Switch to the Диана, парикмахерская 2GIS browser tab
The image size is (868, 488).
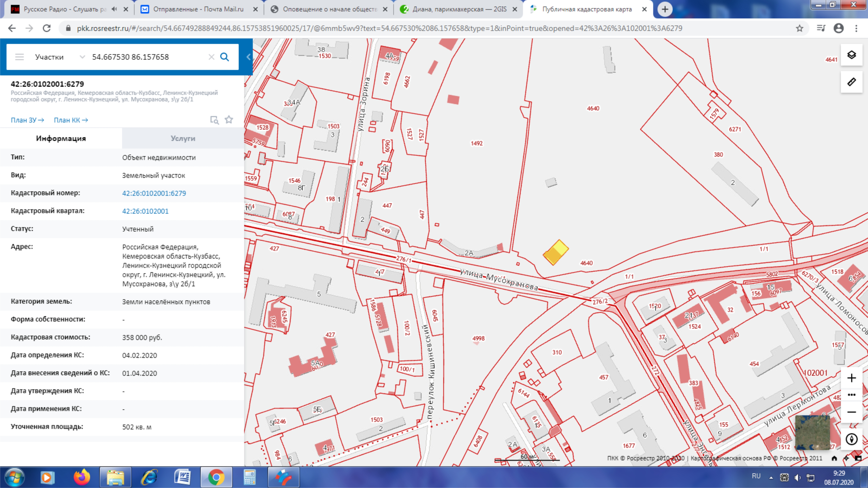click(x=459, y=9)
